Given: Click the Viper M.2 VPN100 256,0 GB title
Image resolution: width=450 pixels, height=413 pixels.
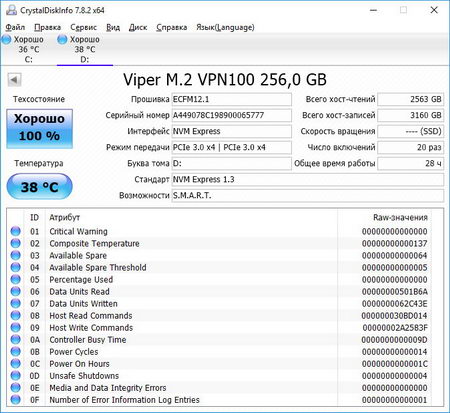Looking at the screenshot, I should click(x=225, y=80).
